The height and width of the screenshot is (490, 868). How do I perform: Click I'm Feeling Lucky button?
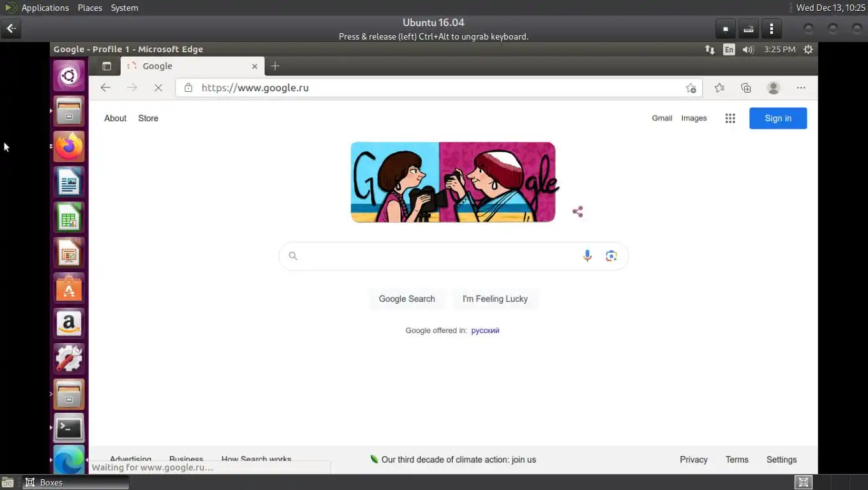point(495,299)
